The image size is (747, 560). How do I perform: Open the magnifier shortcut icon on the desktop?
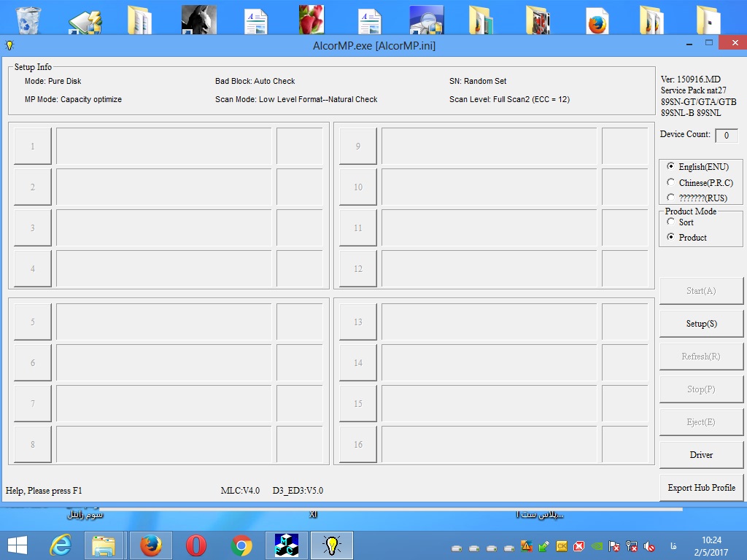[x=426, y=20]
